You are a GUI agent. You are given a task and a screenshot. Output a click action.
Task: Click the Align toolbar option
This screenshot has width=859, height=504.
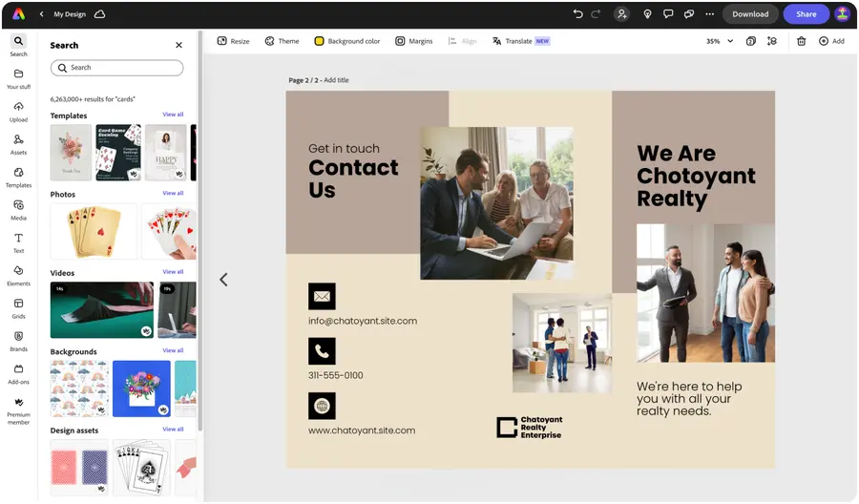pos(462,41)
